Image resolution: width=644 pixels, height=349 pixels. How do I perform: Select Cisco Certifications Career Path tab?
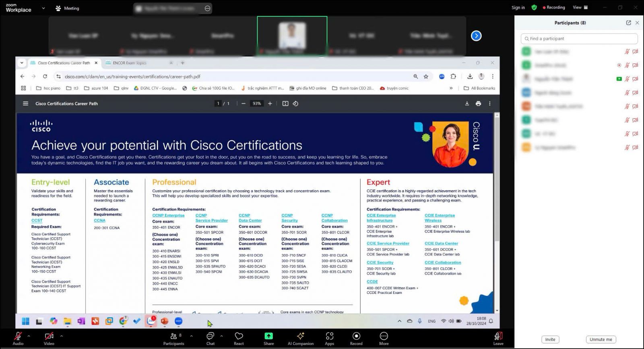pyautogui.click(x=64, y=63)
